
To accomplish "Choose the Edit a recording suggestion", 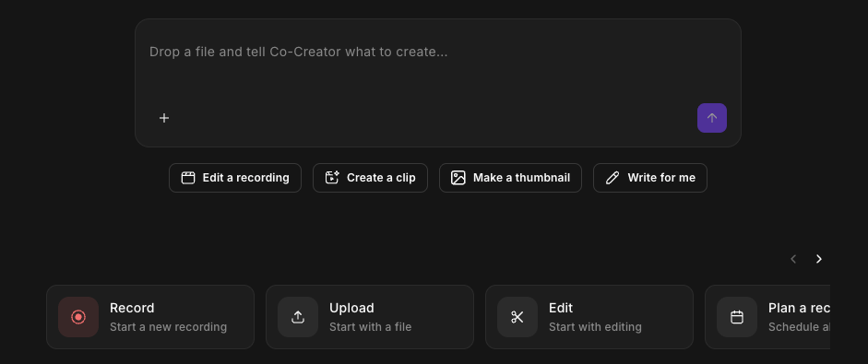I will pyautogui.click(x=235, y=178).
